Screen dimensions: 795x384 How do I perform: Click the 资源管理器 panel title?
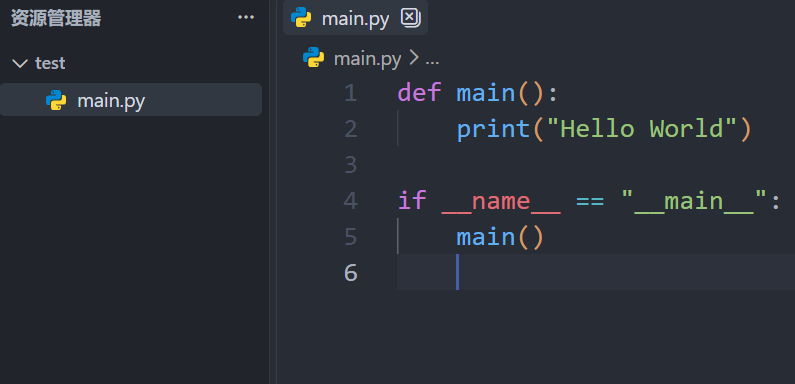(x=56, y=19)
